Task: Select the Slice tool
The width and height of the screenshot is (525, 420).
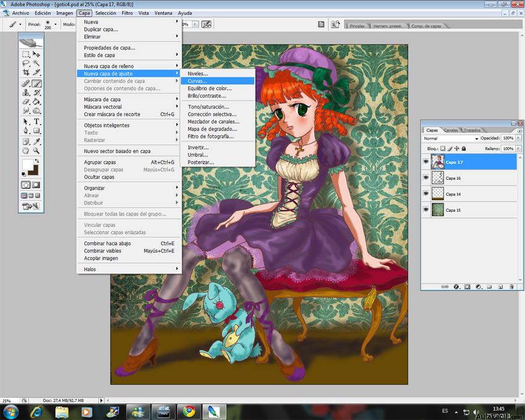Action: click(36, 72)
